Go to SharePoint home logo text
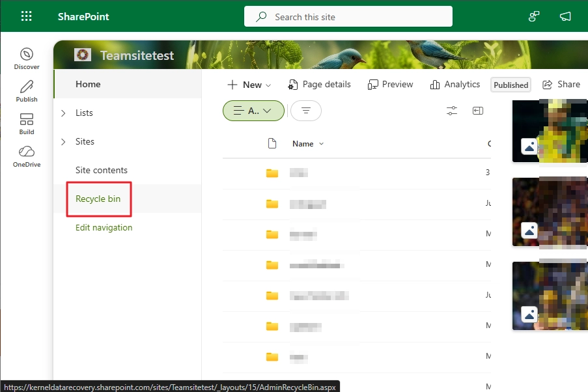The width and height of the screenshot is (588, 392). click(83, 16)
